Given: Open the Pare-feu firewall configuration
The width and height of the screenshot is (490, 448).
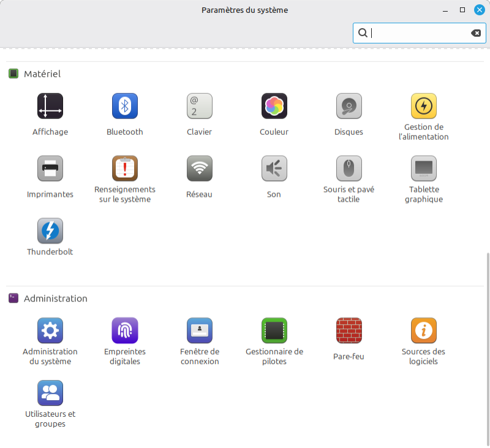Looking at the screenshot, I should click(349, 331).
